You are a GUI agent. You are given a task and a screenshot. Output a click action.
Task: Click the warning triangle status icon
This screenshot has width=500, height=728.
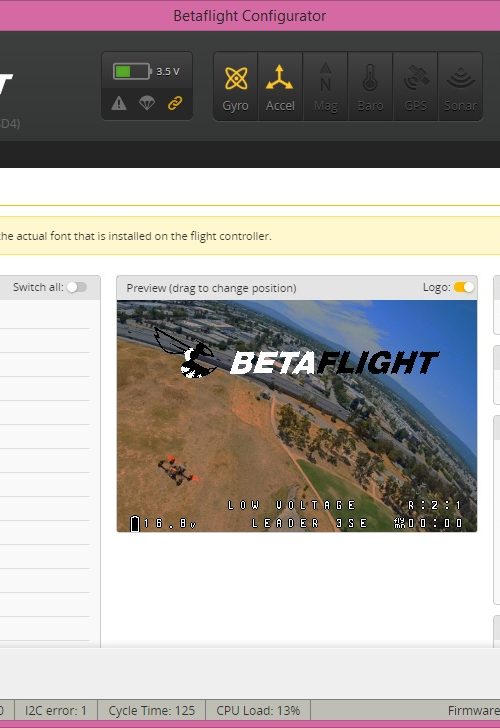tap(119, 103)
